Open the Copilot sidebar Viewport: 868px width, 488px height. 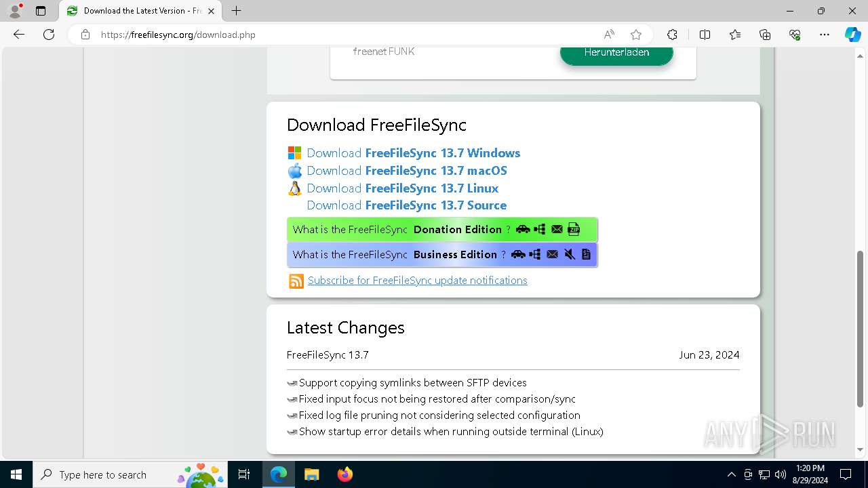852,35
